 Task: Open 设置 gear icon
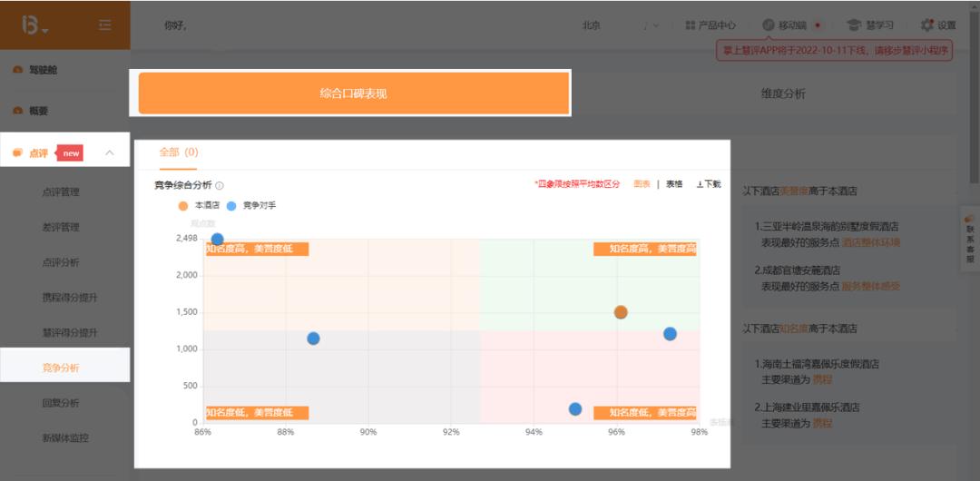pos(926,25)
